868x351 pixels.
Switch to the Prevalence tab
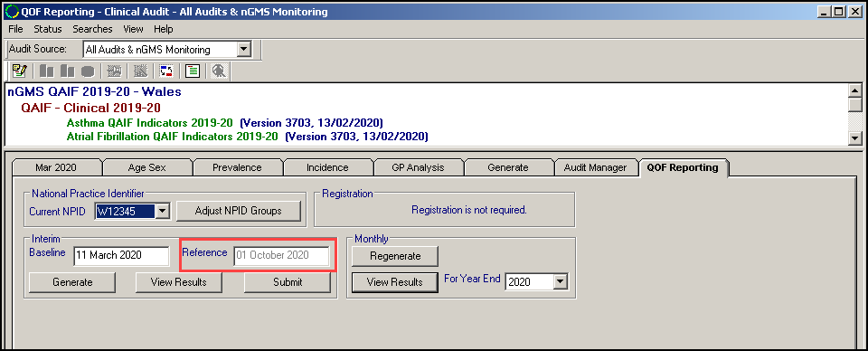(237, 167)
